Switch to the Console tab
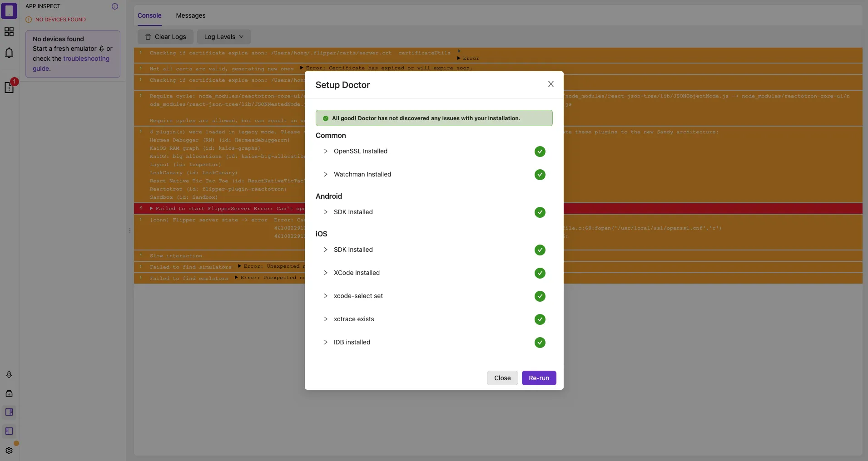This screenshot has width=868, height=461. tap(149, 15)
